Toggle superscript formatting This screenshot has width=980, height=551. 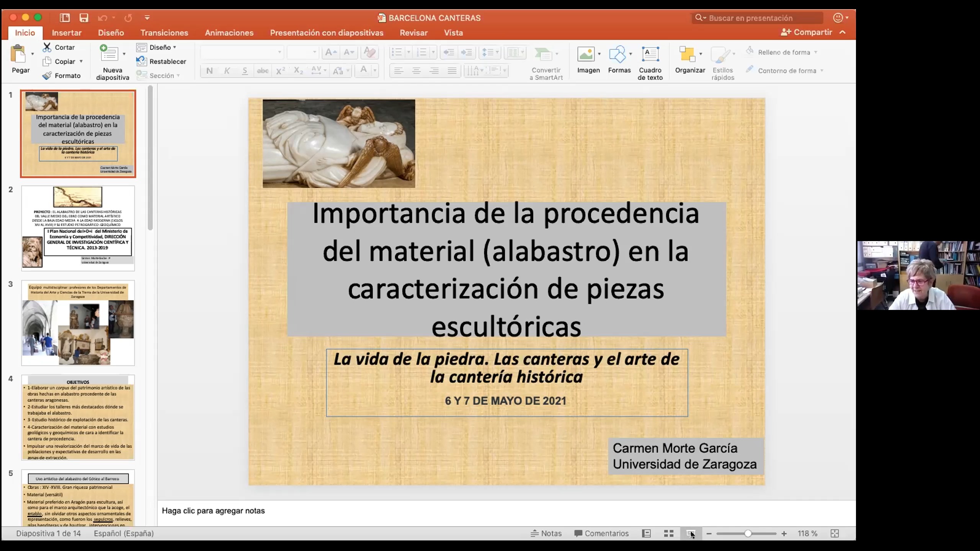(281, 71)
